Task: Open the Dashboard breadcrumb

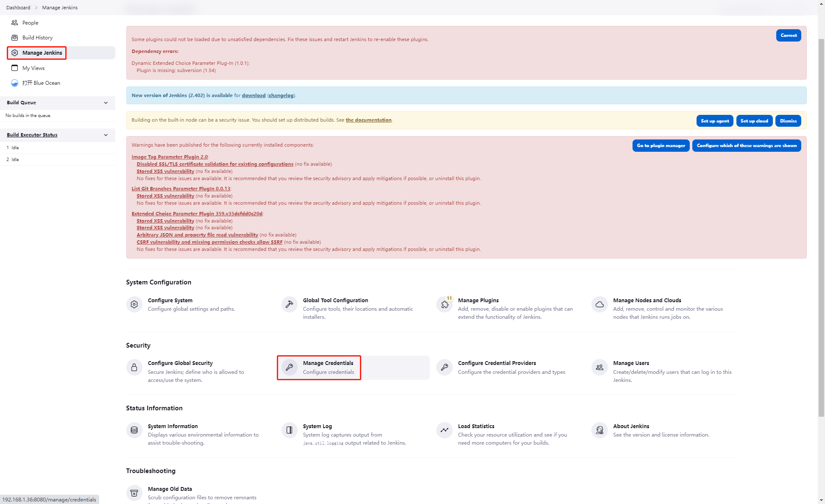Action: pyautogui.click(x=18, y=8)
